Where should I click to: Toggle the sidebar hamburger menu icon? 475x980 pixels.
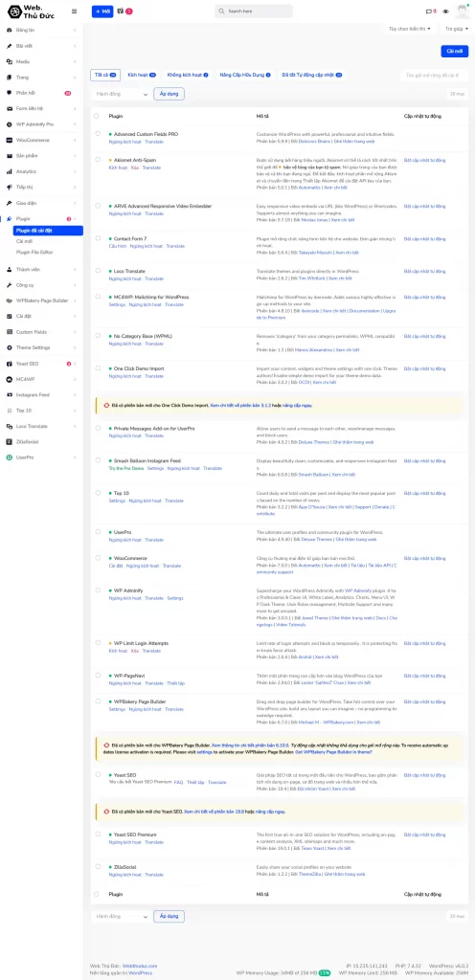tap(75, 11)
